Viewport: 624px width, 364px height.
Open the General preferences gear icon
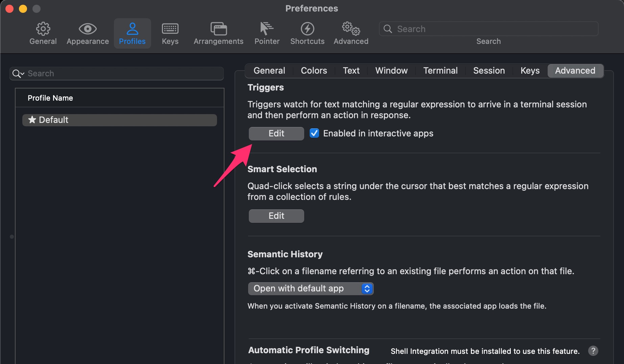click(x=43, y=29)
